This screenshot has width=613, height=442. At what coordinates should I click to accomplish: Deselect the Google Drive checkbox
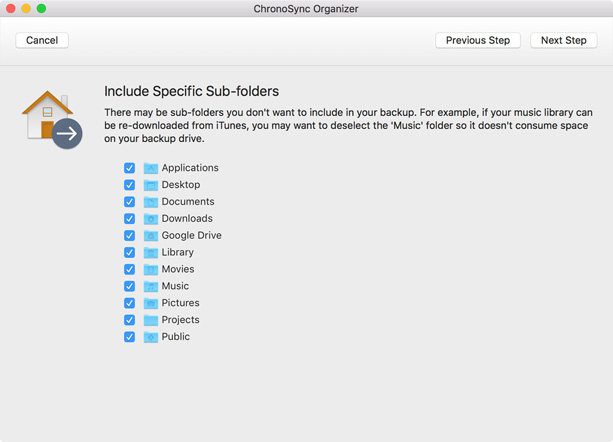click(129, 236)
